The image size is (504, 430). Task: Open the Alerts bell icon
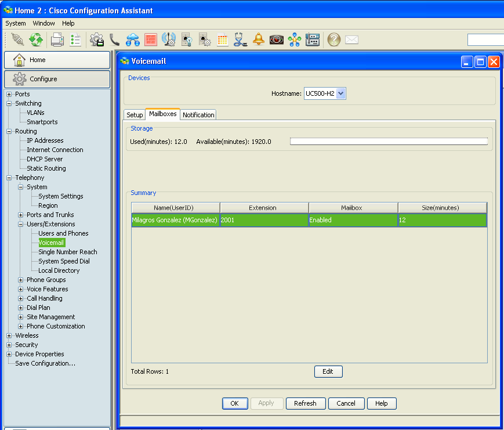click(259, 39)
